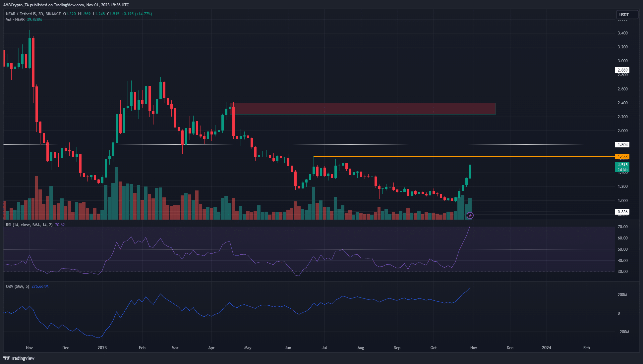Open the USDT currency dropdown
Image resolution: width=643 pixels, height=364 pixels.
(x=627, y=15)
